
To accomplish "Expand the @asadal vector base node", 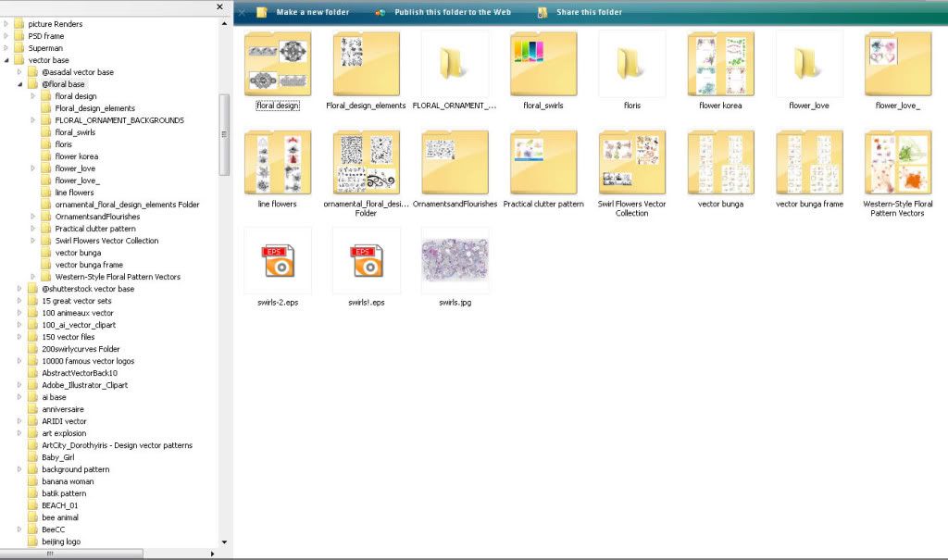I will 20,72.
